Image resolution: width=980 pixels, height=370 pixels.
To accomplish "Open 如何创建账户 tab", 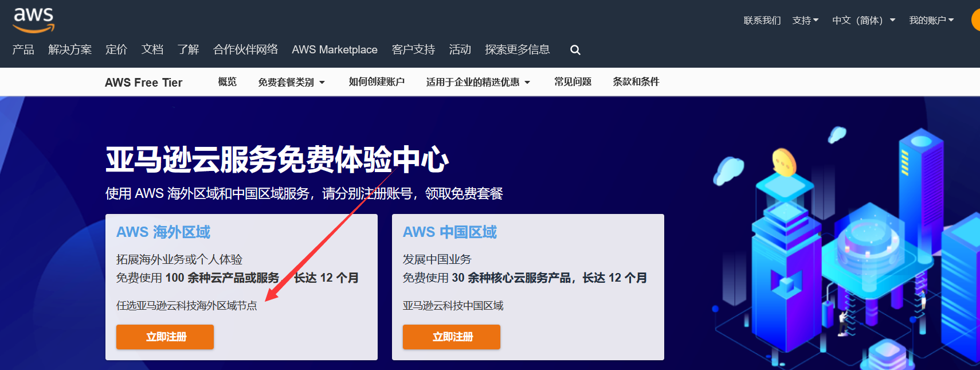I will point(377,82).
